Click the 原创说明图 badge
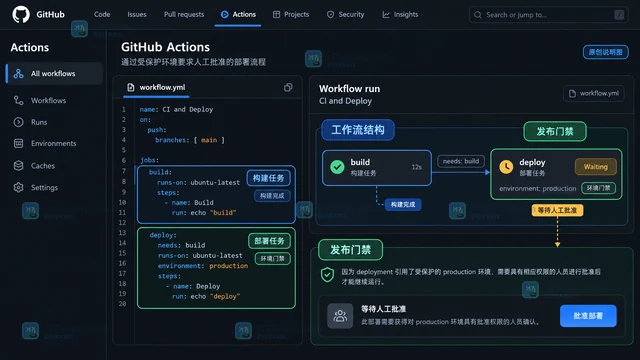 point(605,52)
